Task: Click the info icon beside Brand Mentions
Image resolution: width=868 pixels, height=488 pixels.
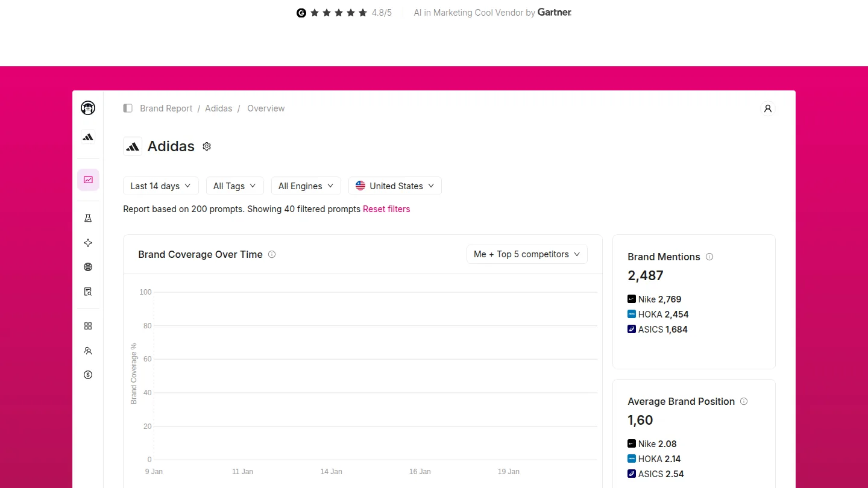Action: [x=709, y=257]
